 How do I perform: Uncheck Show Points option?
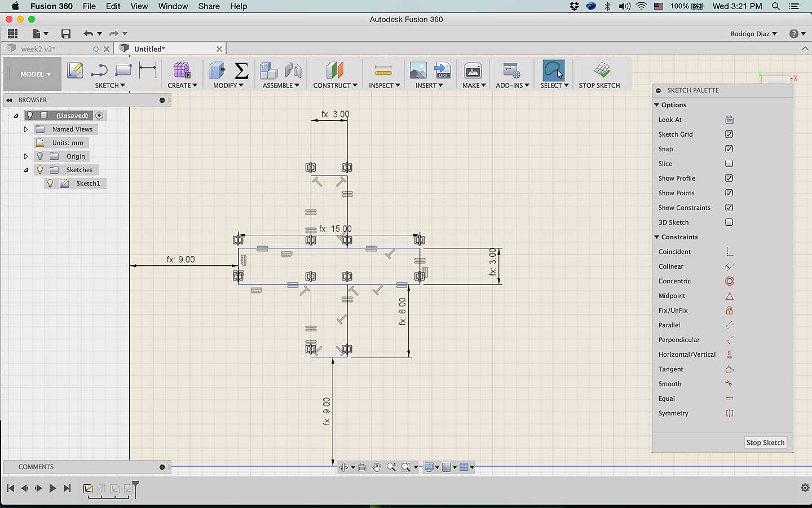point(729,193)
